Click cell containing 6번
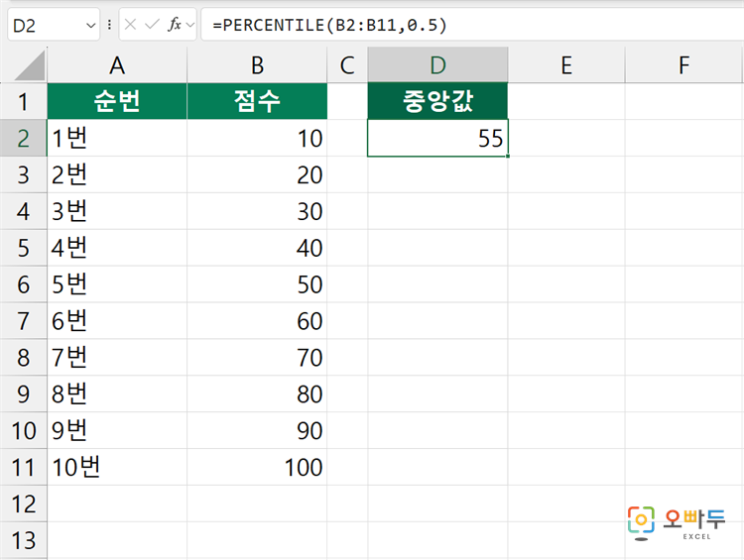 point(117,320)
